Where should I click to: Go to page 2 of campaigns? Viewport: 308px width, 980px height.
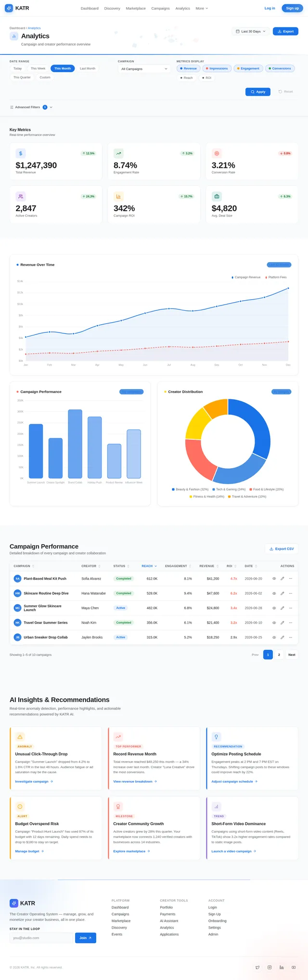(x=279, y=655)
